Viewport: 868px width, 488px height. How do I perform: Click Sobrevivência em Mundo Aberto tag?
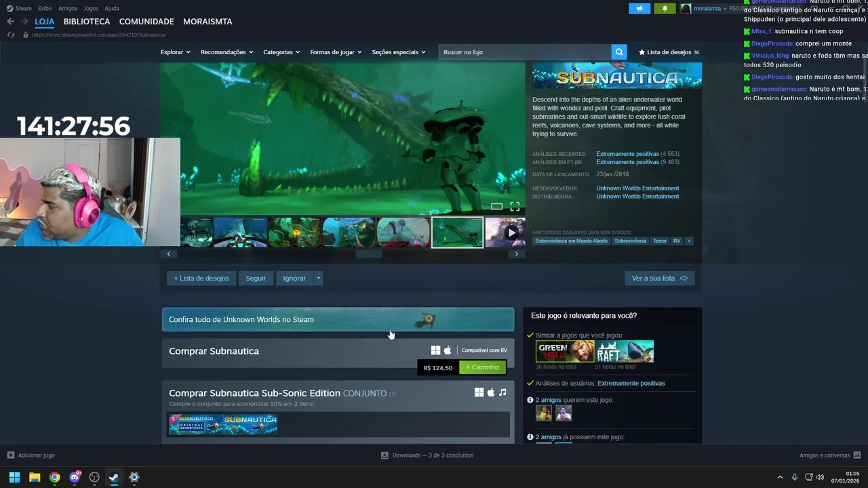(x=571, y=241)
